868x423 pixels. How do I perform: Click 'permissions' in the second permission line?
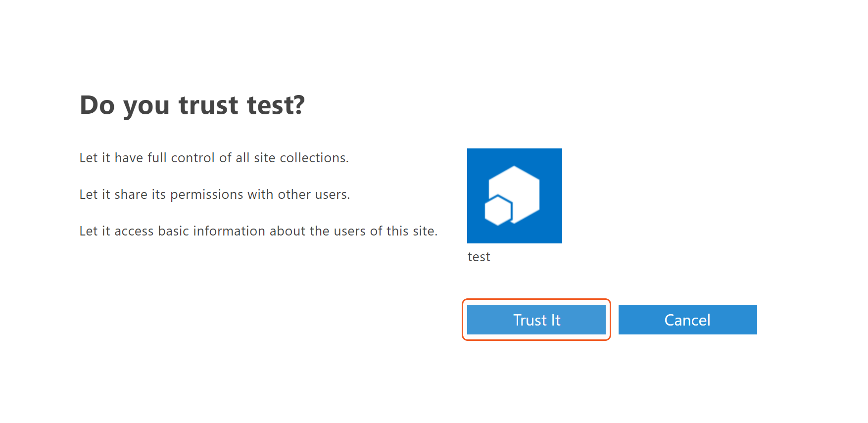[x=206, y=194]
